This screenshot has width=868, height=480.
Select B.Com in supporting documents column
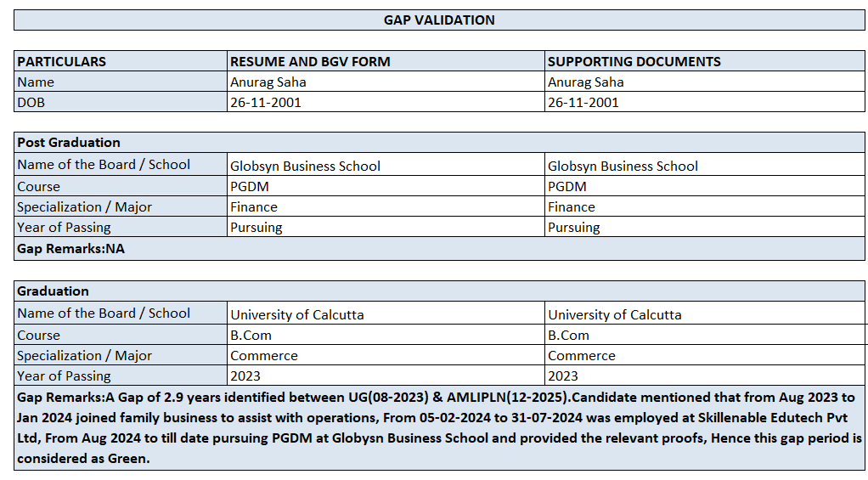568,336
